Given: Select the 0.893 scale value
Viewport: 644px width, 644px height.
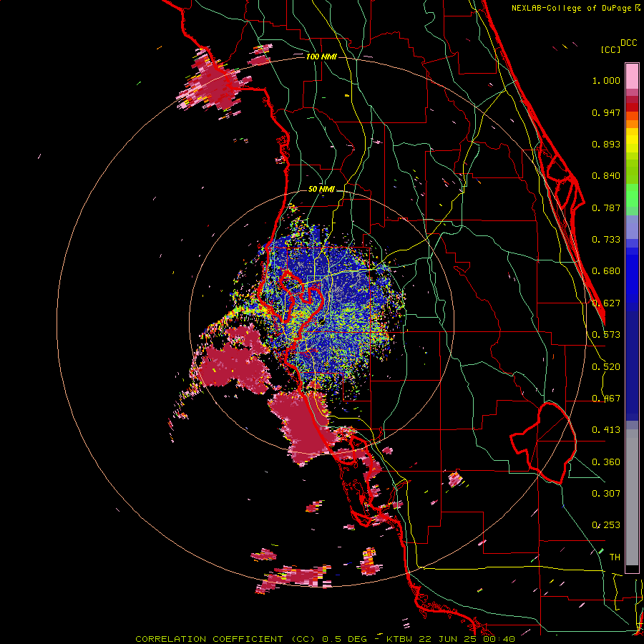Looking at the screenshot, I should 606,144.
